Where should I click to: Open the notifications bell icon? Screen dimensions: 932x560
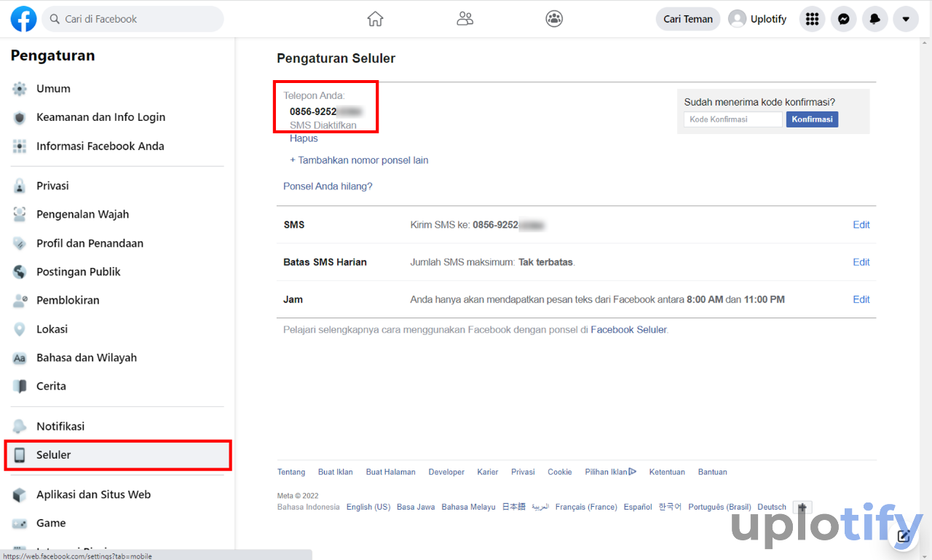(x=874, y=19)
